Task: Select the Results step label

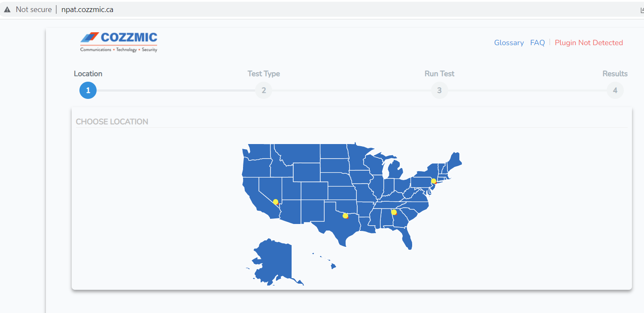Action: (x=615, y=74)
